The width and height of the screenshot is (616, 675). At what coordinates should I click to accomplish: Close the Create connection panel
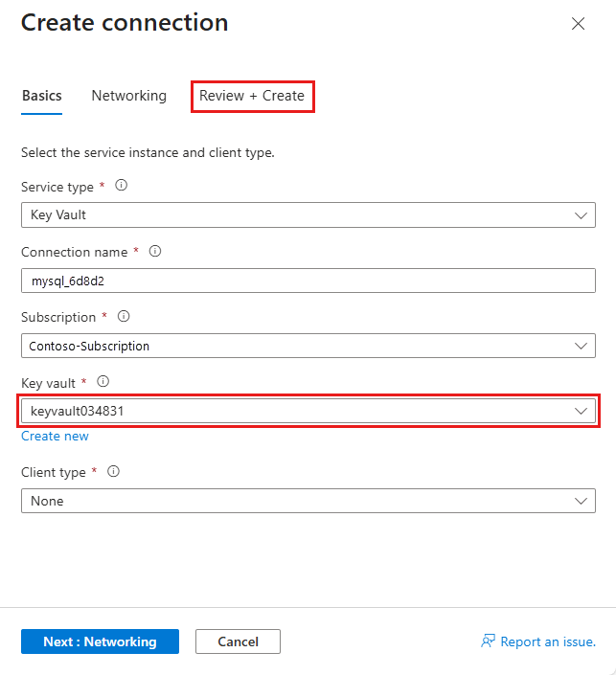[578, 23]
